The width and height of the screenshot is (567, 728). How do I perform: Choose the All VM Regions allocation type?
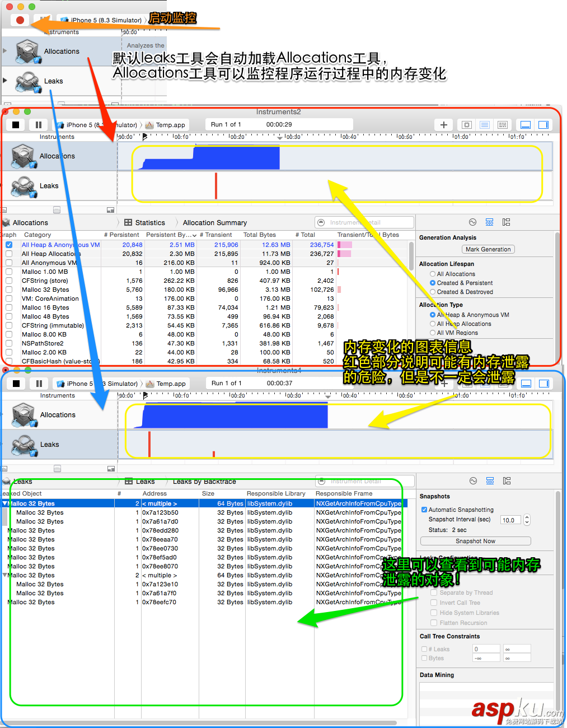pos(432,333)
